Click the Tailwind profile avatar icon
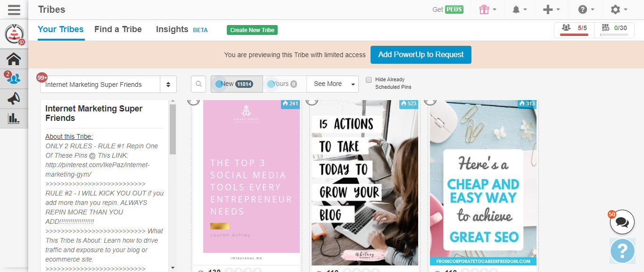Screen dimensions: 644x272 coord(14,34)
